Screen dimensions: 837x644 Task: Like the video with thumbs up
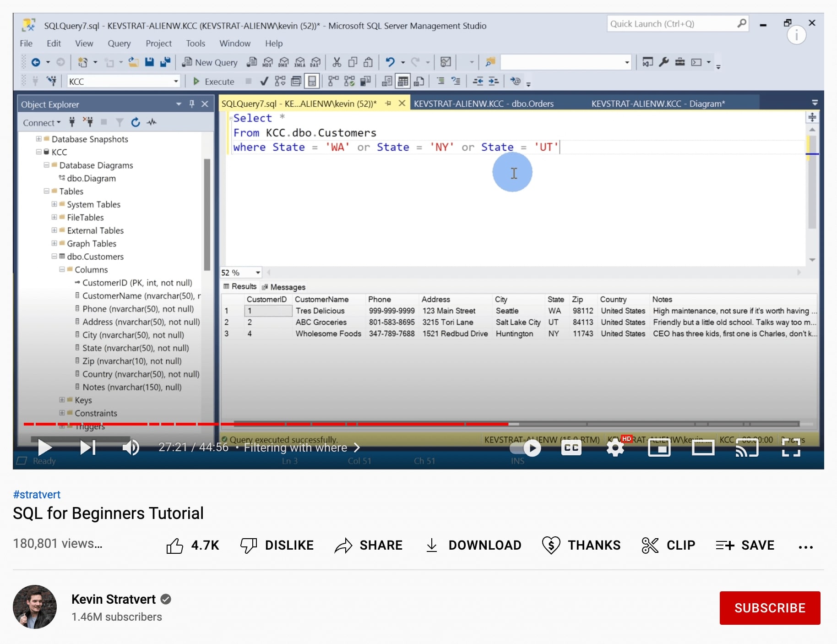(175, 546)
